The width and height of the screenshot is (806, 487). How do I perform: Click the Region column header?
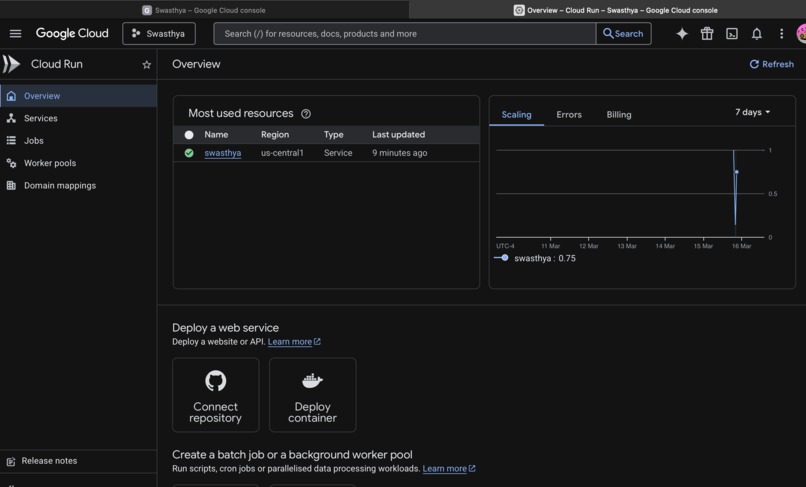pyautogui.click(x=275, y=135)
